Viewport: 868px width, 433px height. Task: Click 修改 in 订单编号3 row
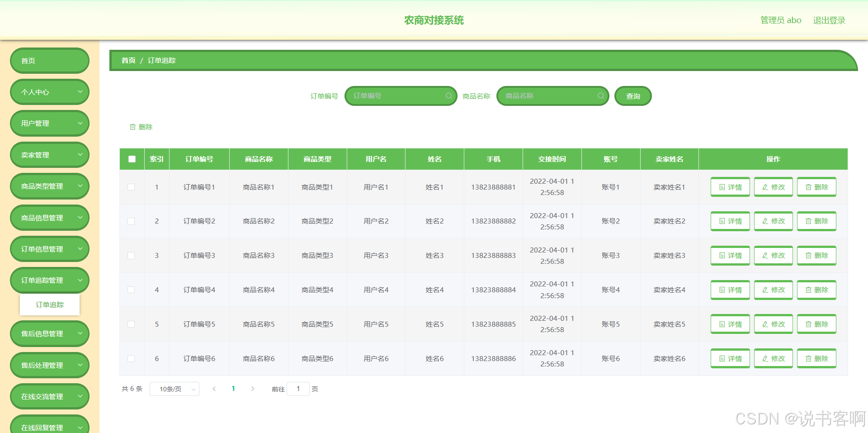click(x=774, y=256)
